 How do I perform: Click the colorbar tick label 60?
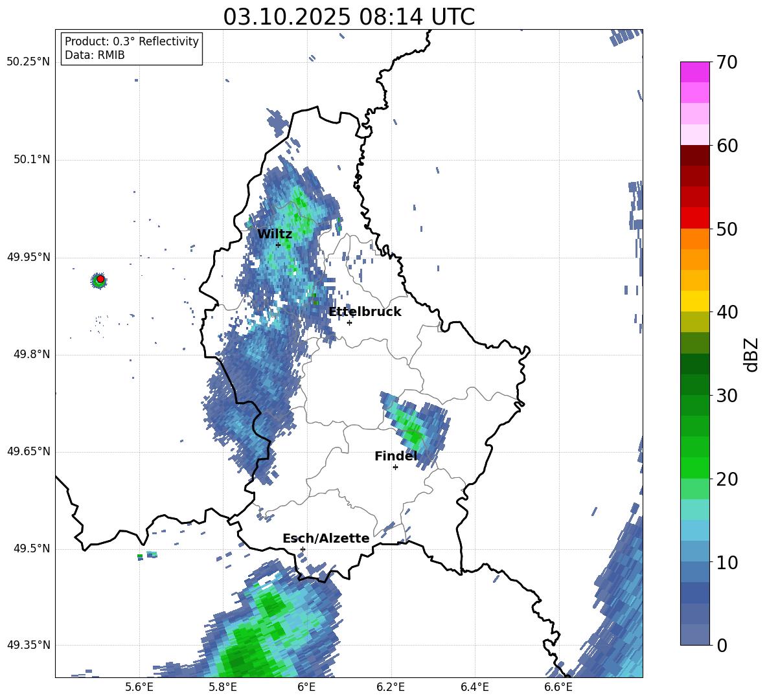(727, 146)
